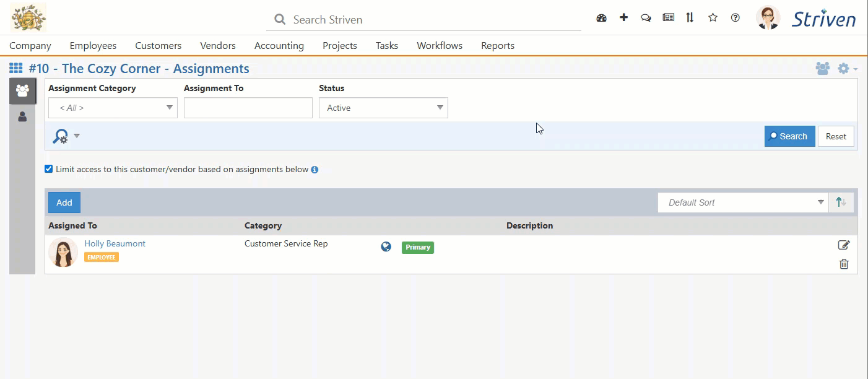Click the Holly Beaumont link
The width and height of the screenshot is (868, 379).
coord(115,243)
